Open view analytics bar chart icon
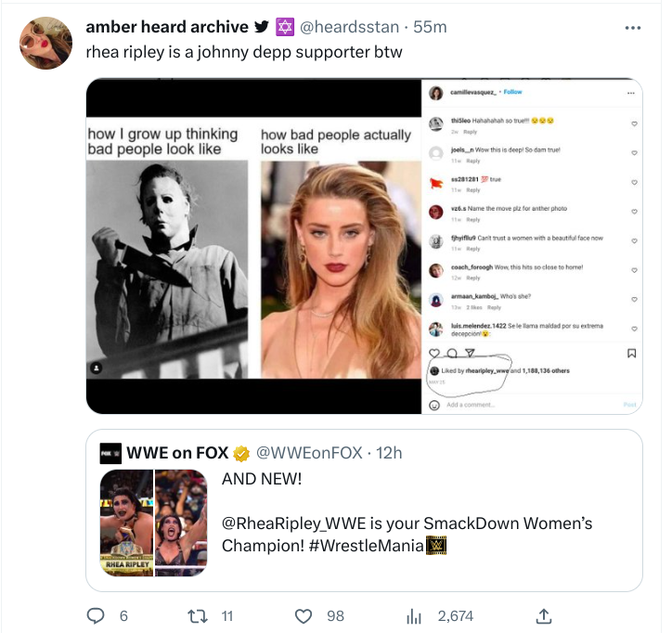Screen dimensions: 672x633 click(416, 615)
